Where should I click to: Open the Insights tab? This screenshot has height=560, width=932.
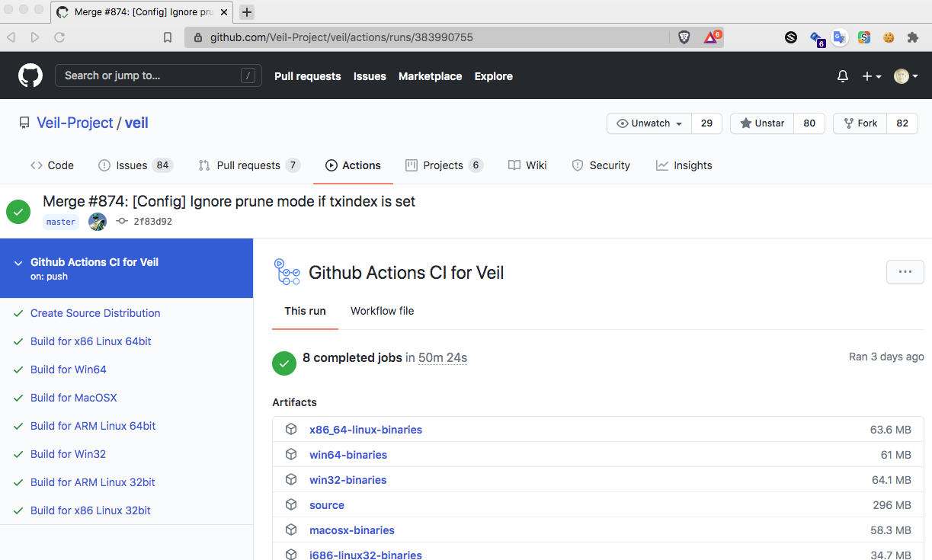coord(684,165)
